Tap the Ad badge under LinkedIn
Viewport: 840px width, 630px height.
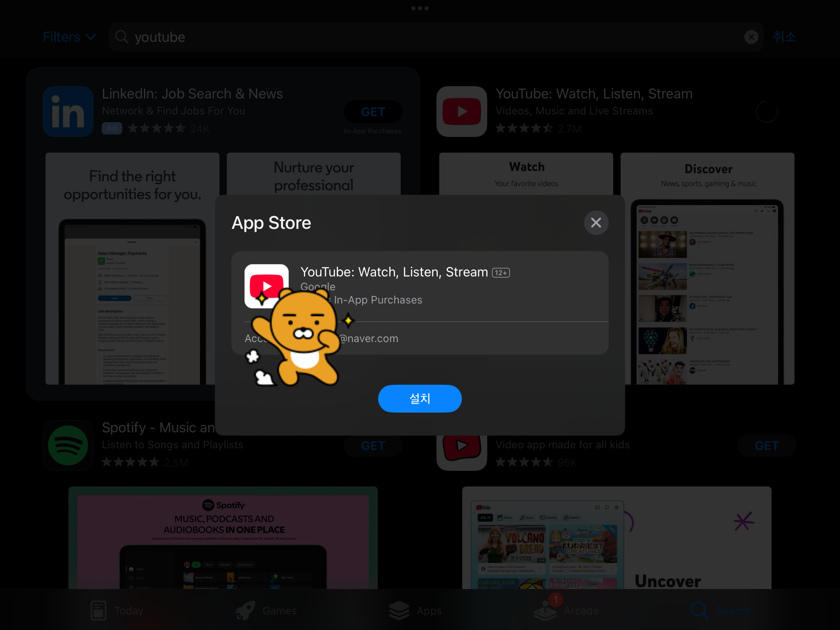tap(112, 128)
